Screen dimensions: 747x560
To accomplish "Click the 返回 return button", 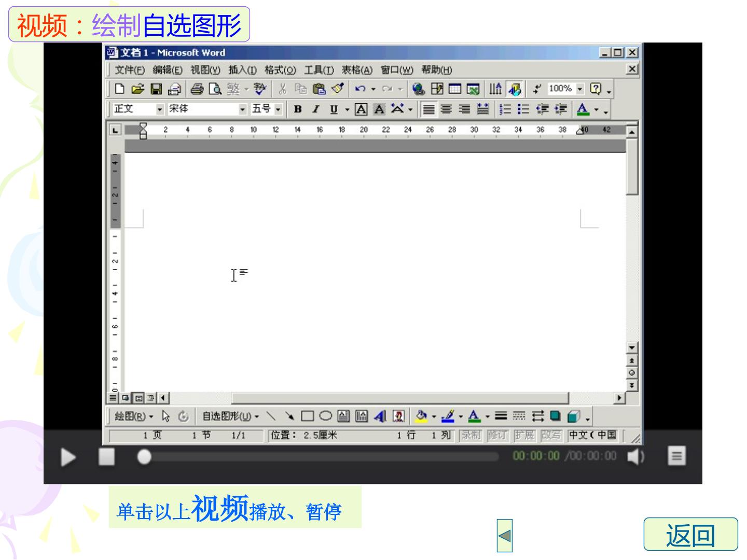I will 690,534.
